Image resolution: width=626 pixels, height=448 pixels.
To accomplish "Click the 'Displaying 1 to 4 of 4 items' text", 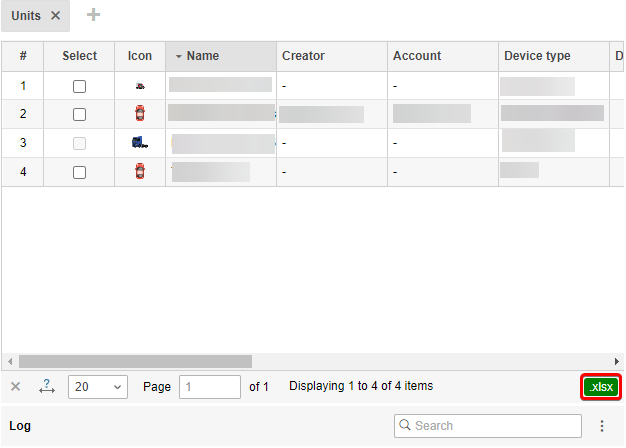I will [361, 386].
